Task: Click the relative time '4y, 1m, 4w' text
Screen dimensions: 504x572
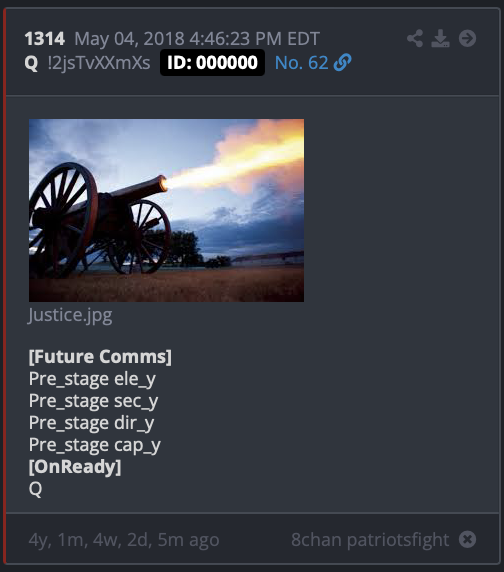Action: coord(76,540)
